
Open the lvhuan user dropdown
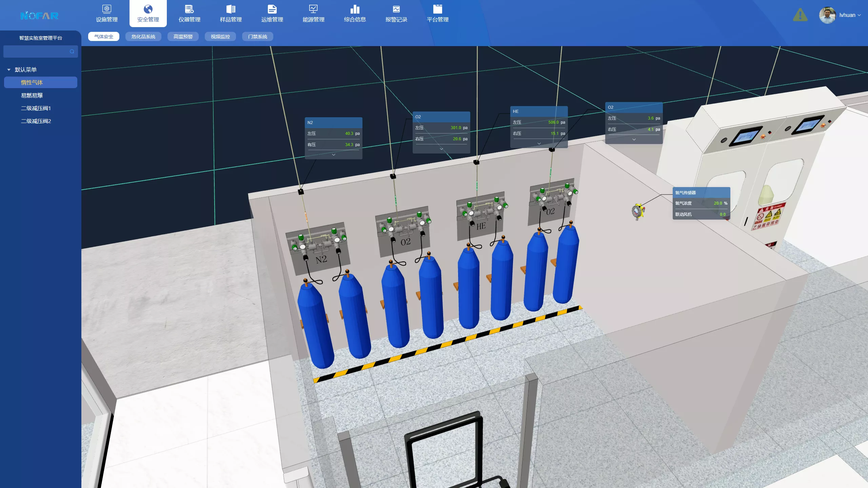850,15
